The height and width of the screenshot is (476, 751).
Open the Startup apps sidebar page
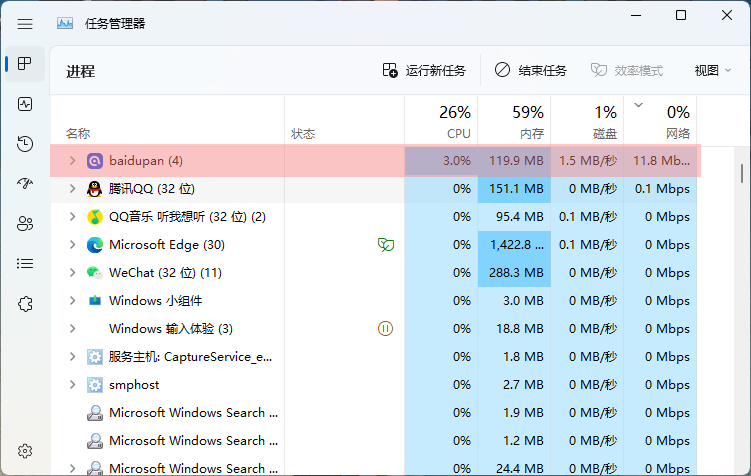[x=25, y=183]
